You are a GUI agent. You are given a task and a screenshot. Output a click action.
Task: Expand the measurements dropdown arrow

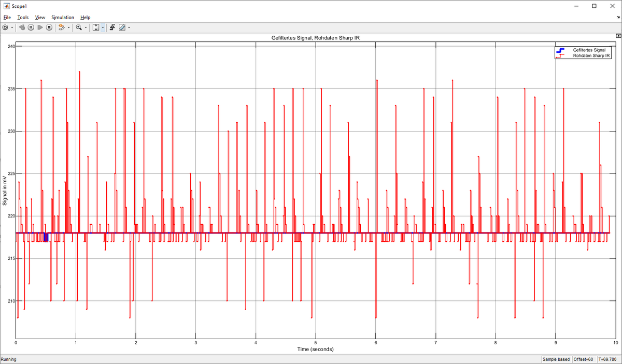(x=129, y=27)
